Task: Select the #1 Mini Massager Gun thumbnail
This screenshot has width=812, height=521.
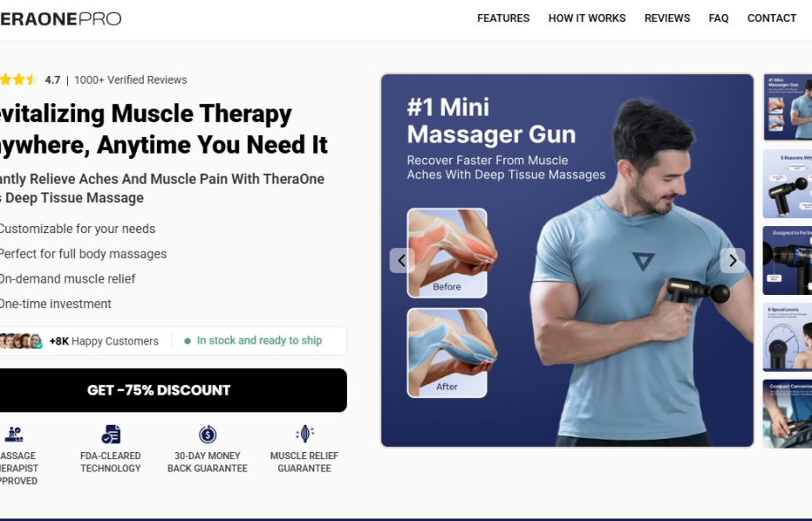Action: coord(787,107)
